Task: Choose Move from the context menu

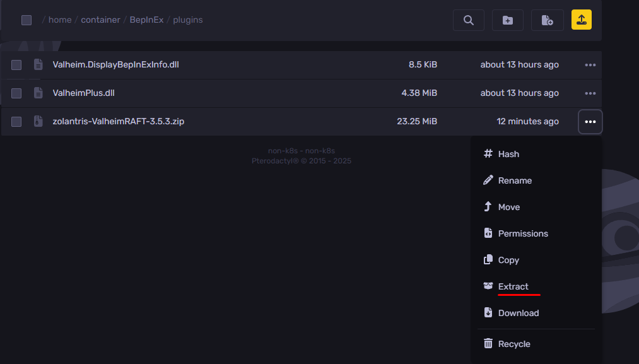Action: [x=536, y=207]
